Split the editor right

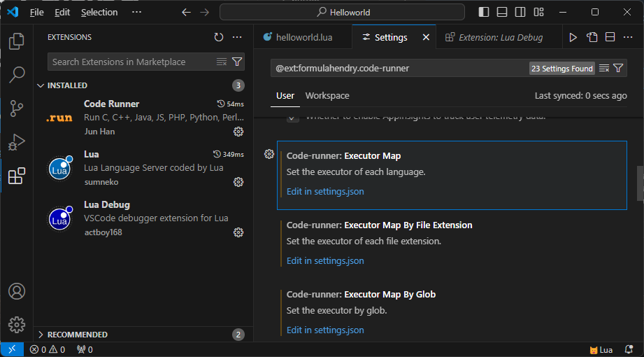(x=610, y=37)
